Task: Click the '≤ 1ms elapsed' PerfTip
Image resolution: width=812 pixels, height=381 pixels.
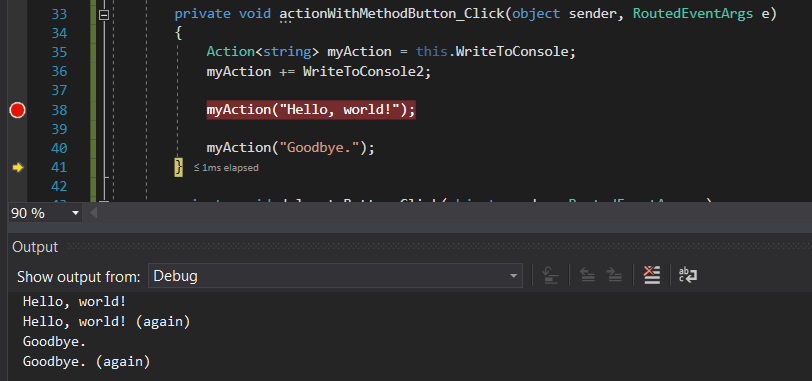Action: (226, 168)
